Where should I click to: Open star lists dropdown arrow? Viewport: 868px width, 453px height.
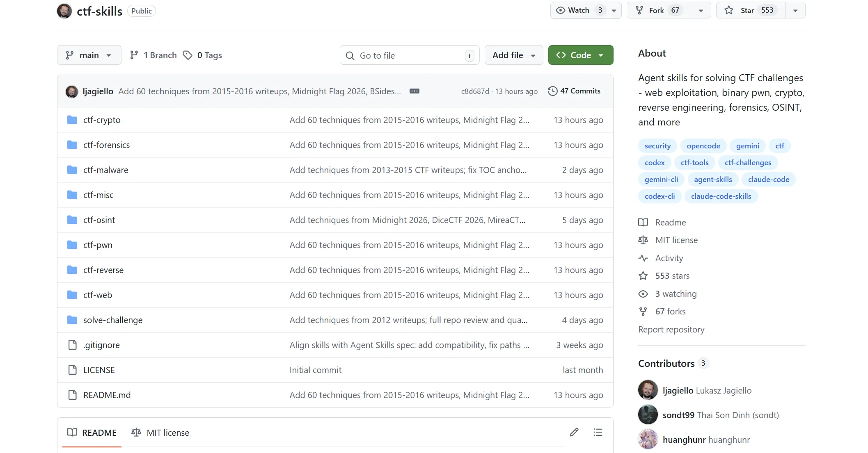(795, 10)
